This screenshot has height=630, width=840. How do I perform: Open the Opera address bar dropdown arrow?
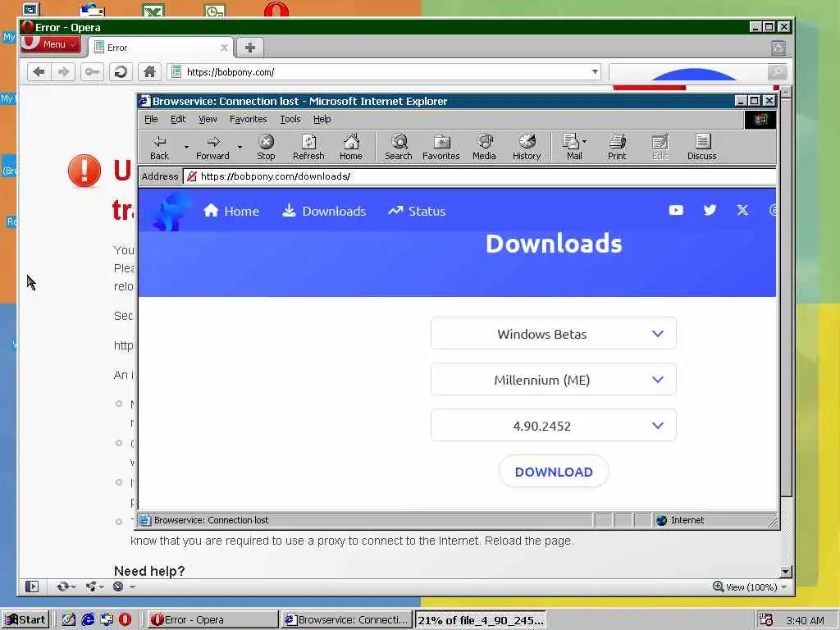[x=595, y=72]
